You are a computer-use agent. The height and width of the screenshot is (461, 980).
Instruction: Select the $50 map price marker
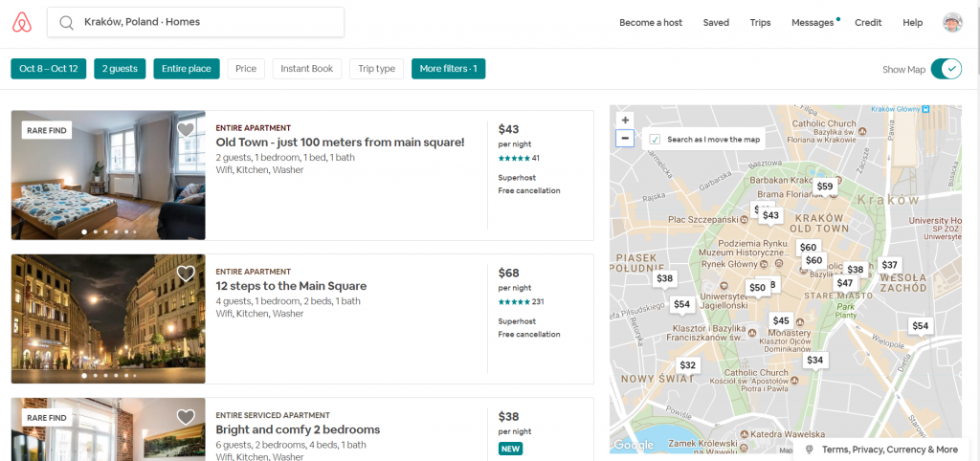(757, 287)
